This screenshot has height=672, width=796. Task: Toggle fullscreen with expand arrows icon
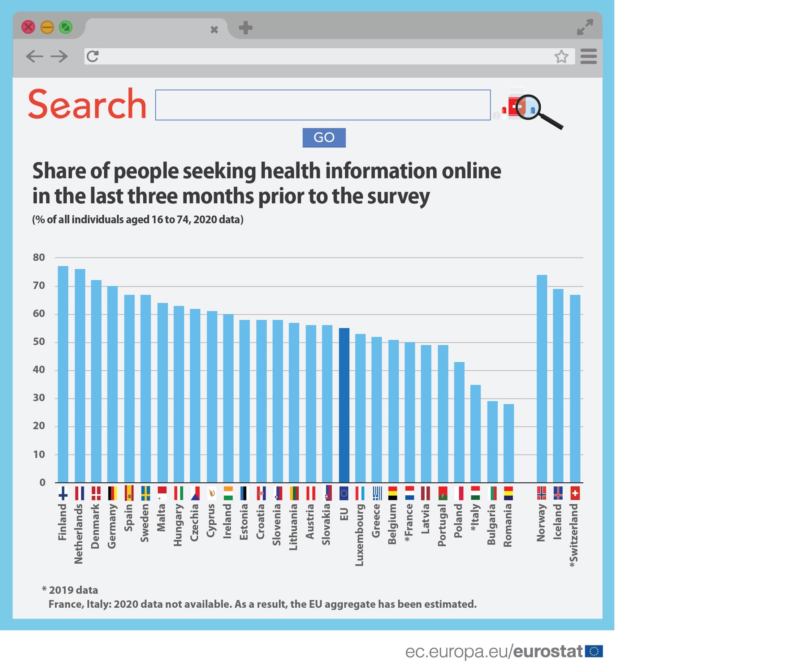coord(585,27)
